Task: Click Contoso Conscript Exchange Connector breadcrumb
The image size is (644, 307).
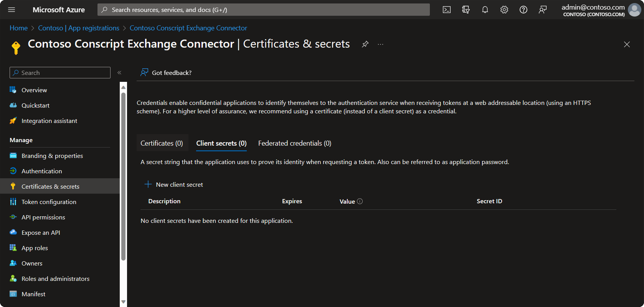Action: [188, 28]
